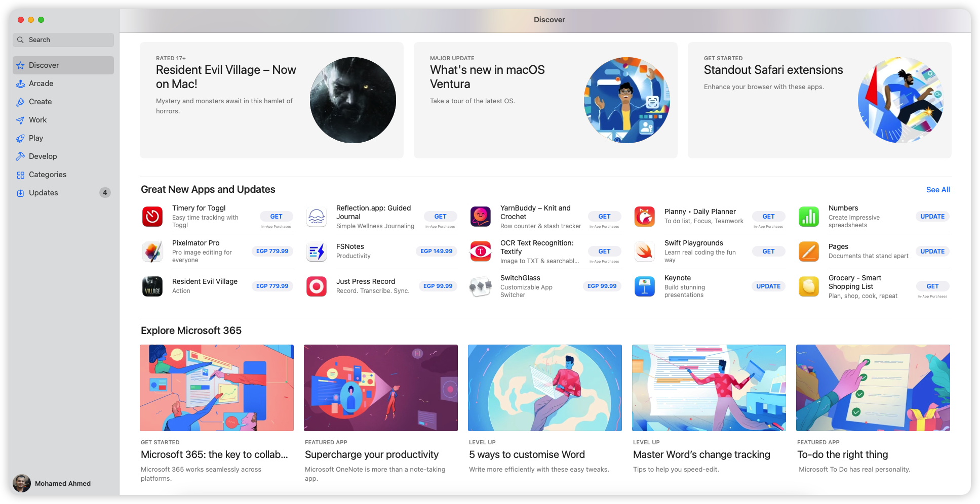Click the updates badge showing 4

[x=105, y=193]
